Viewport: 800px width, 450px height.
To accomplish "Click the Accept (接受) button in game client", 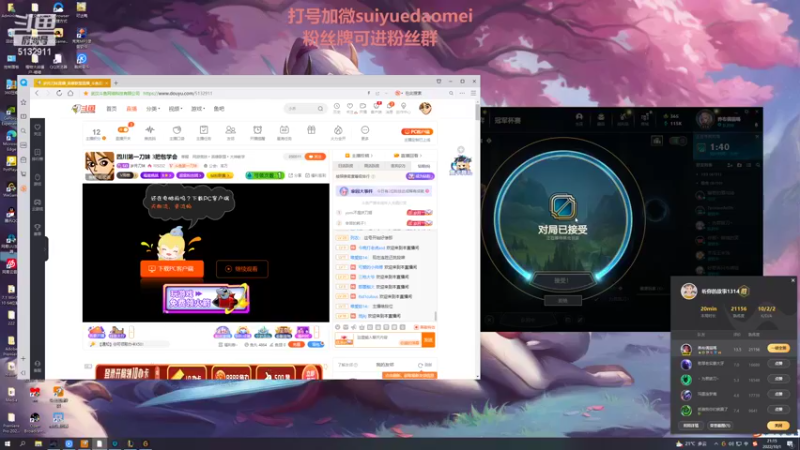I will coord(561,281).
